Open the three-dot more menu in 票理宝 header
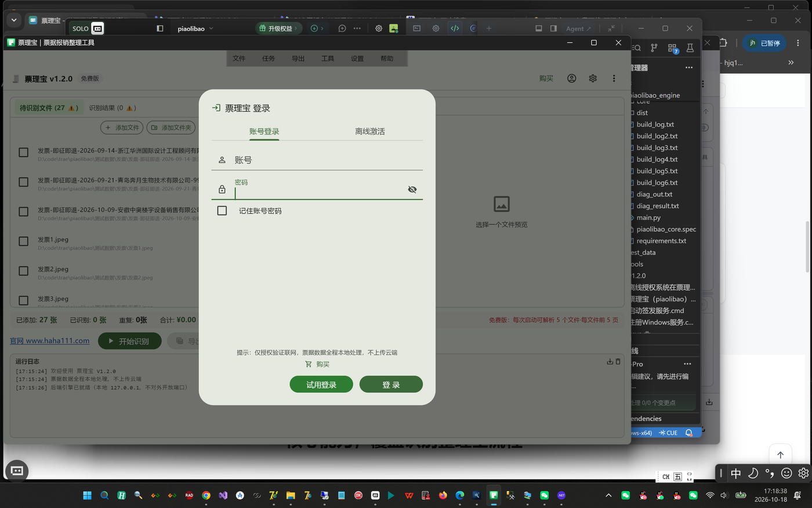The image size is (812, 508). (614, 78)
